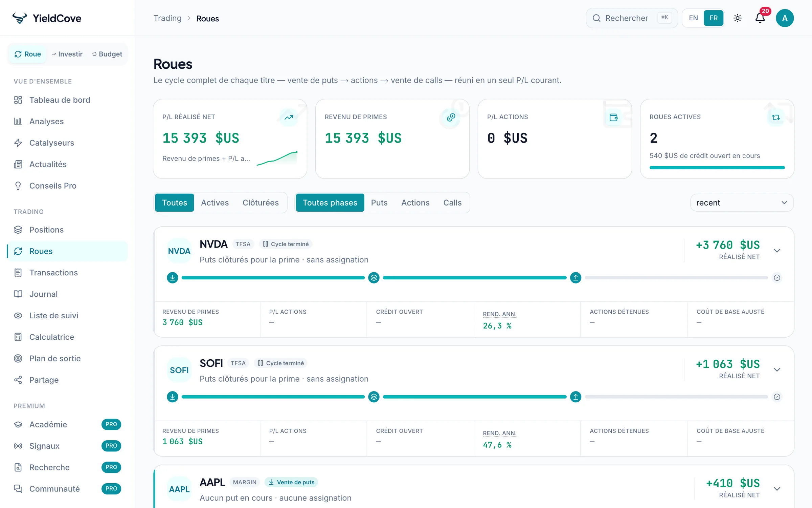812x508 pixels.
Task: Open the Positions layers page
Action: 67,230
